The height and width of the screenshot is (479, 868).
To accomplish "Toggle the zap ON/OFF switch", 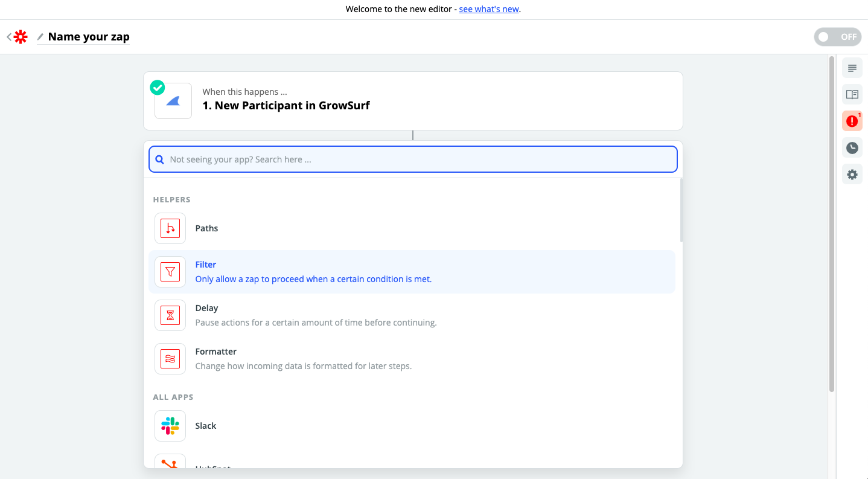I will coord(838,37).
